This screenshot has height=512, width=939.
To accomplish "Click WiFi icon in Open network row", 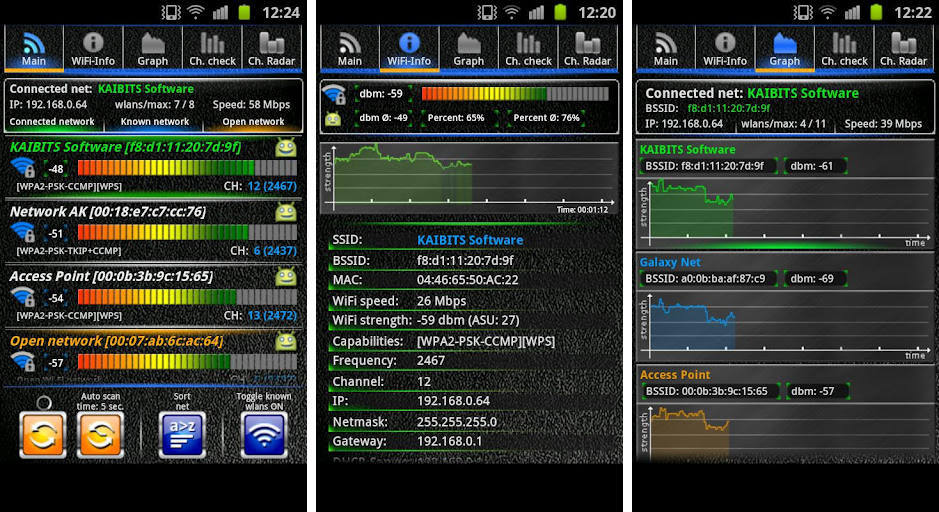I will tap(23, 362).
